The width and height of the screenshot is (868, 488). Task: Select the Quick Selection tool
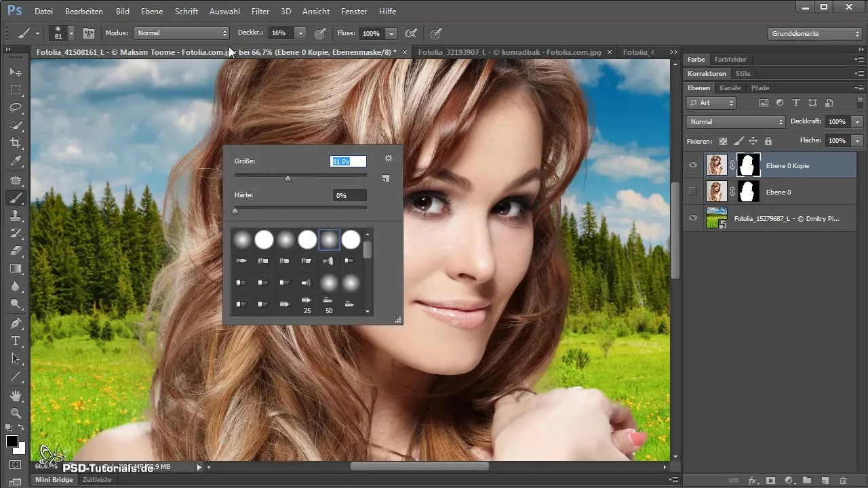16,126
